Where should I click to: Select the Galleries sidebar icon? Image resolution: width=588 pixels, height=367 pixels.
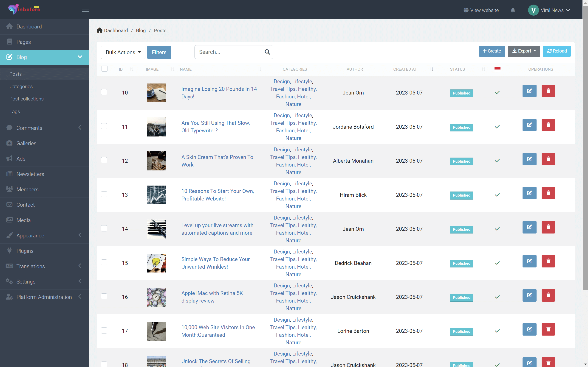9,143
